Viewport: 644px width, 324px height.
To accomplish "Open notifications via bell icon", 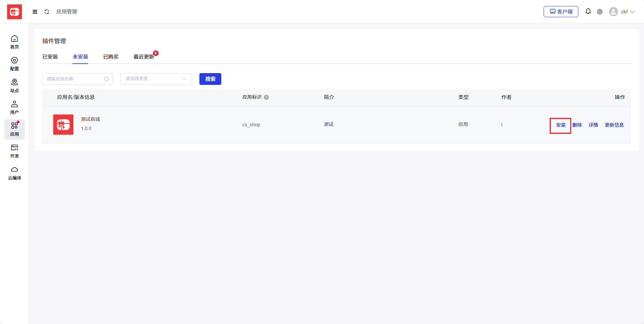I will (588, 11).
